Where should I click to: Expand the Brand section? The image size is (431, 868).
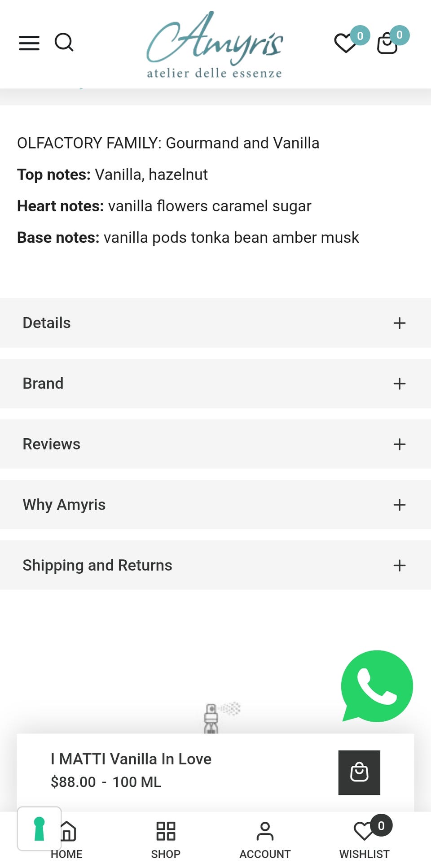tap(215, 384)
